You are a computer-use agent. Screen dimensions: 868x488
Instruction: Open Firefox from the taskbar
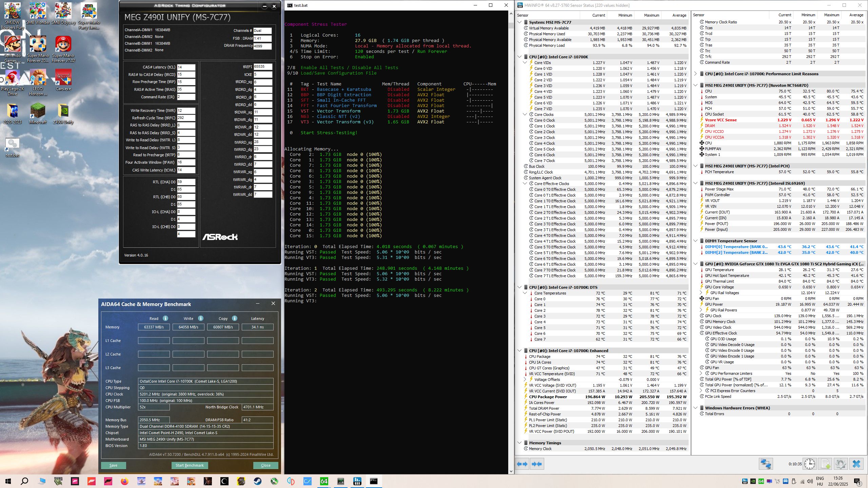click(x=125, y=481)
